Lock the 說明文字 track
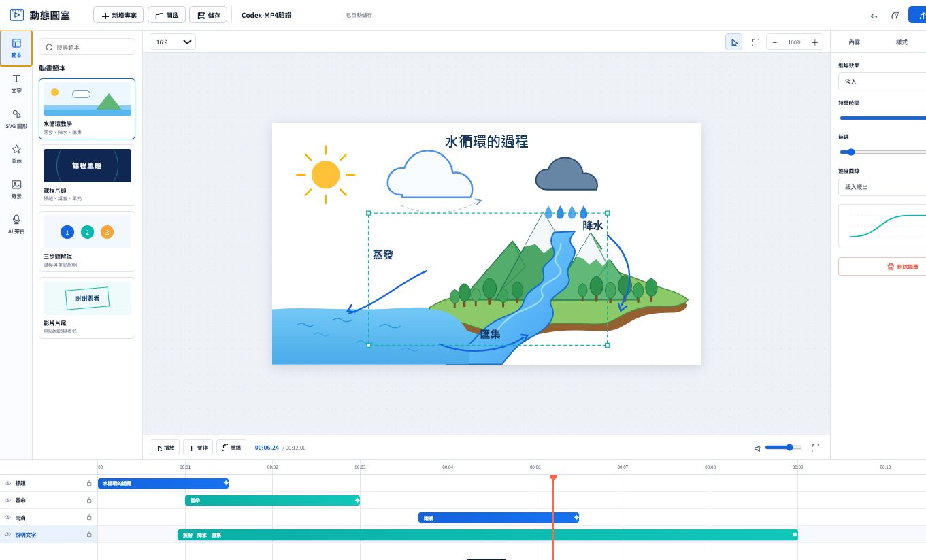926x560 pixels. (89, 534)
